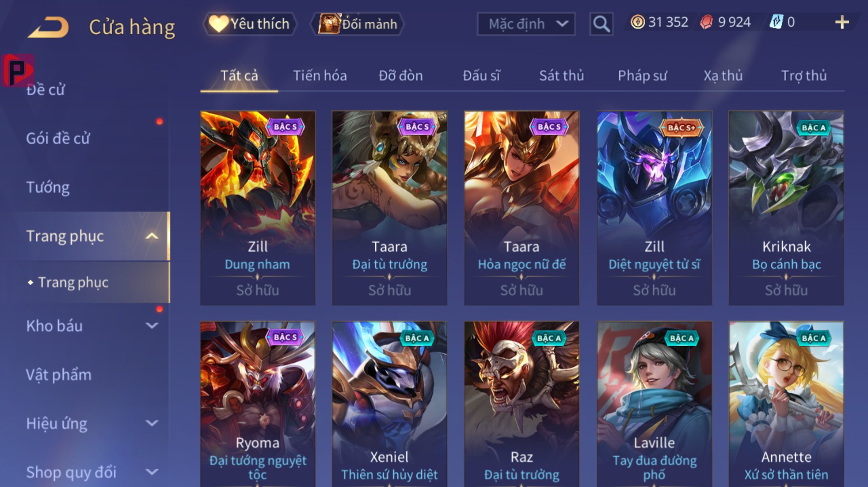Tap the gold coin balance icon
Screen dimensions: 868x487
637,22
